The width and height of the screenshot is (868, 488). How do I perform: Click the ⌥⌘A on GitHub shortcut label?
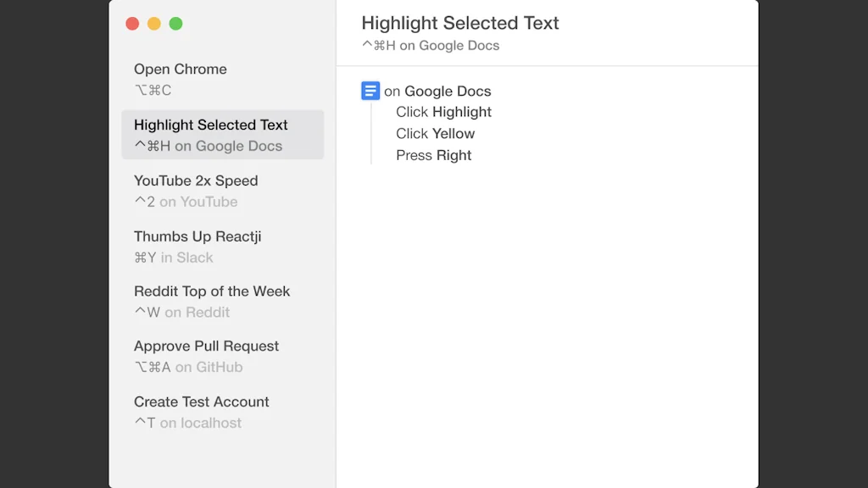pos(188,368)
